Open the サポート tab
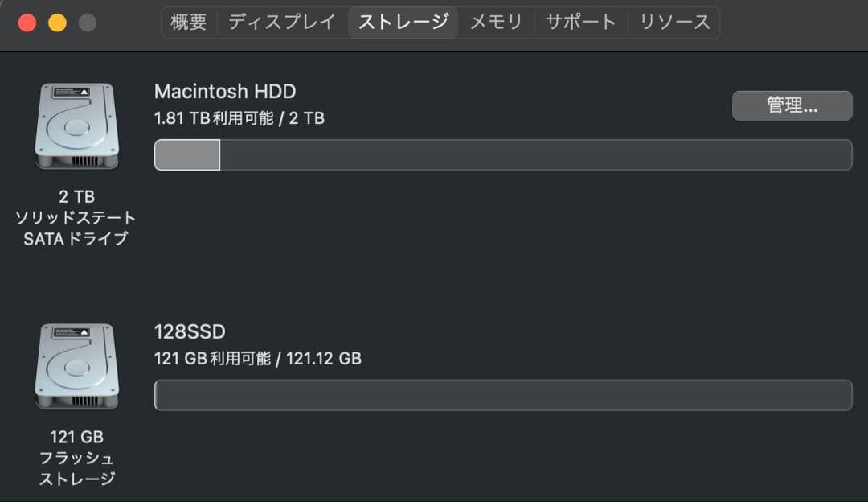The width and height of the screenshot is (868, 502). (x=580, y=22)
